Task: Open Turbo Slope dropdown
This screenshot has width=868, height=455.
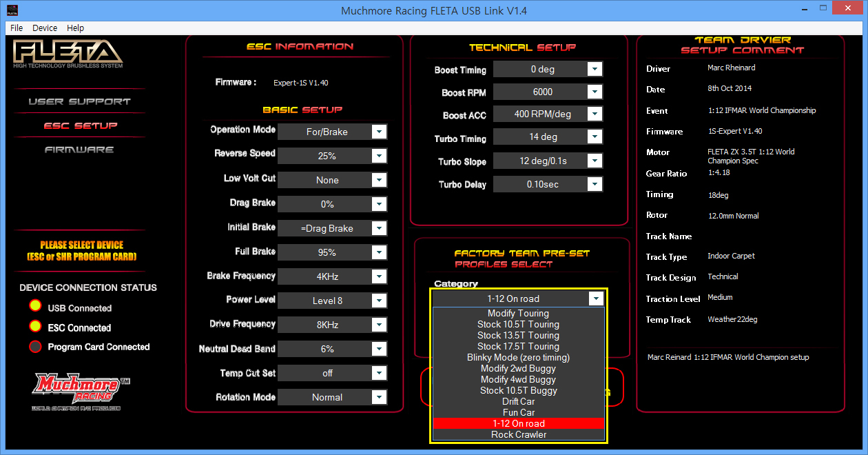Action: [595, 161]
